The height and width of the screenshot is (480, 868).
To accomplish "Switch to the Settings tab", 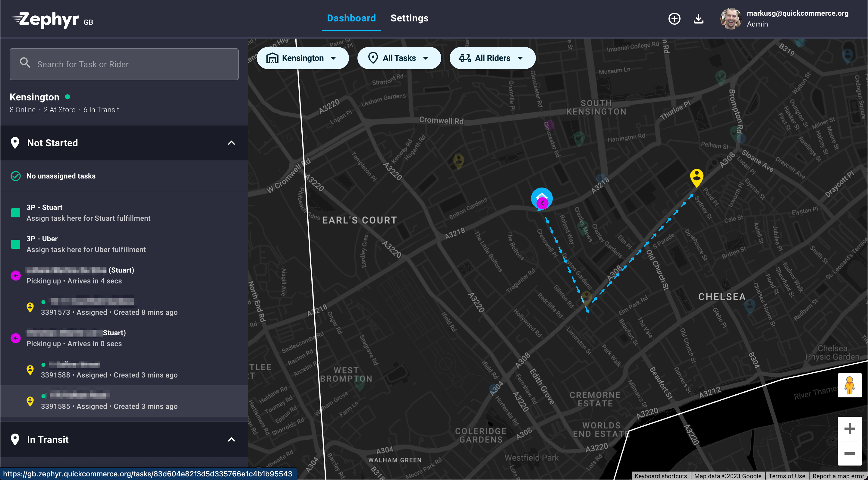I will (409, 18).
